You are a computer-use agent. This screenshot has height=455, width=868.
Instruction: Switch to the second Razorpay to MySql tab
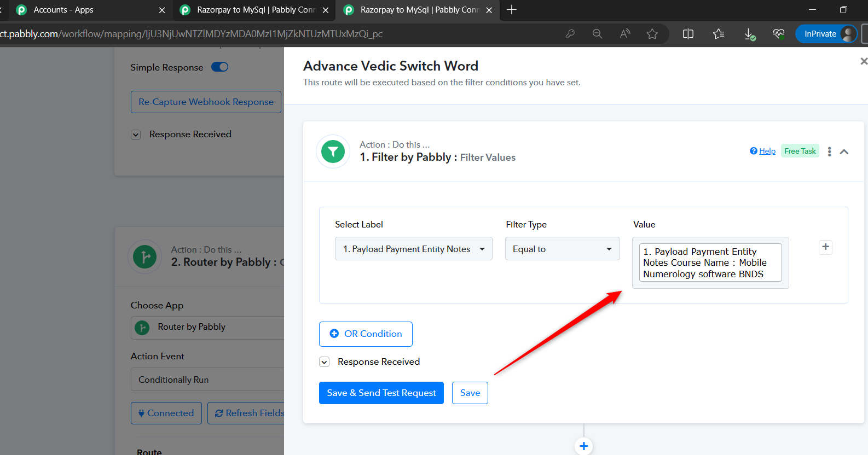[254, 10]
